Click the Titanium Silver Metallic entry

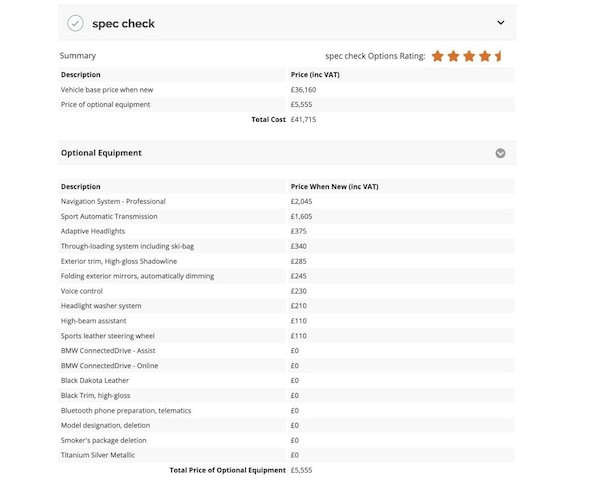tap(98, 455)
